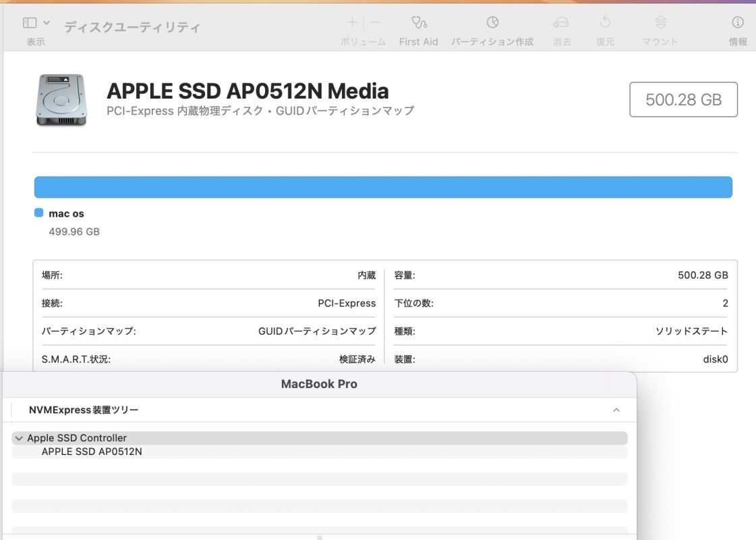Click the mac os volume label

coord(67,213)
